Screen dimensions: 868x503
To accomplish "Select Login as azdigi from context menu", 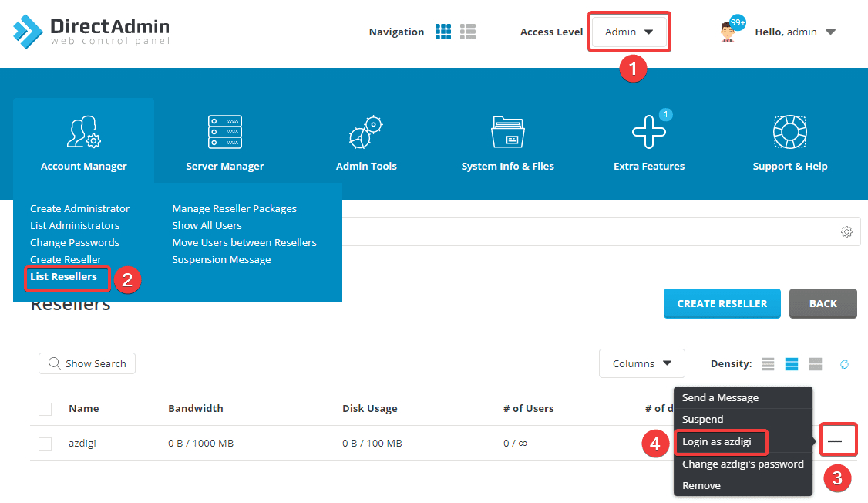I will point(721,442).
